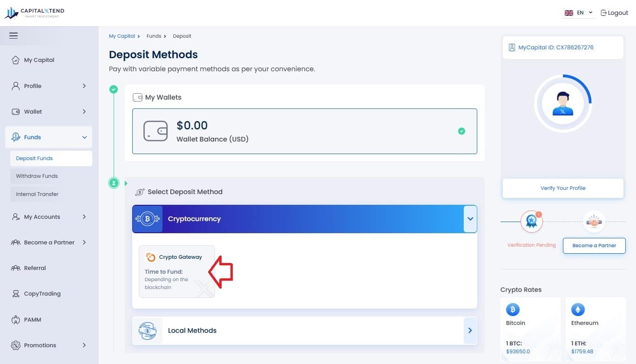Viewport: 636px width, 364px height.
Task: Click the Become a Partner button
Action: pyautogui.click(x=594, y=245)
